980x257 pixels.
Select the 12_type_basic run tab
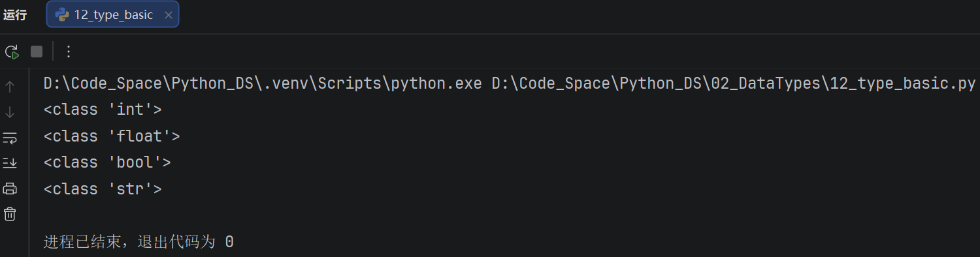pyautogui.click(x=112, y=14)
